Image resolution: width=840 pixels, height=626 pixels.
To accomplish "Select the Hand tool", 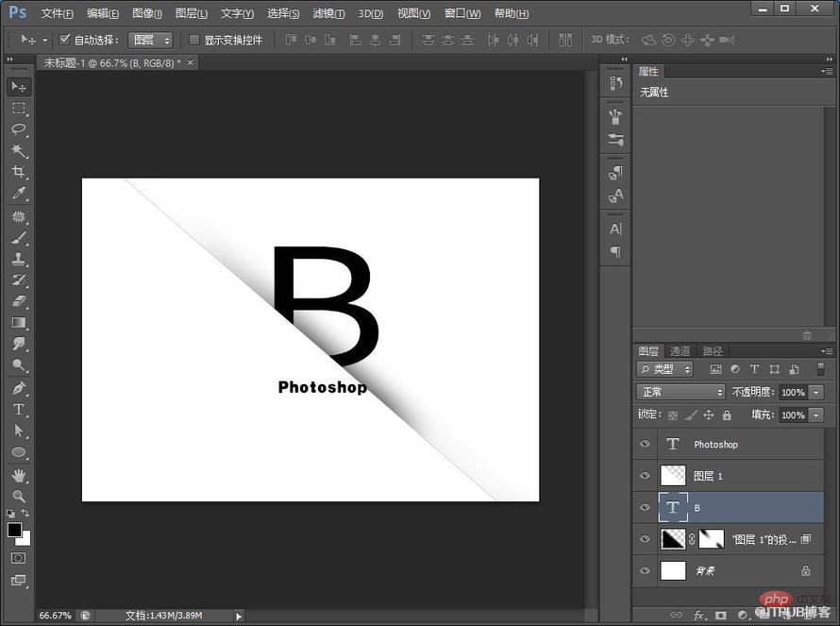I will click(18, 475).
